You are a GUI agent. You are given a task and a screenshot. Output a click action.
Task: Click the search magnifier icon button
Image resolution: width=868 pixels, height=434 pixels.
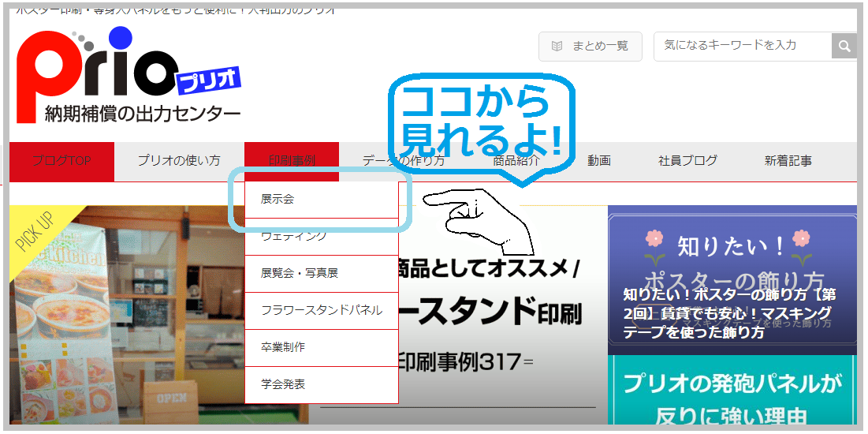pyautogui.click(x=844, y=46)
